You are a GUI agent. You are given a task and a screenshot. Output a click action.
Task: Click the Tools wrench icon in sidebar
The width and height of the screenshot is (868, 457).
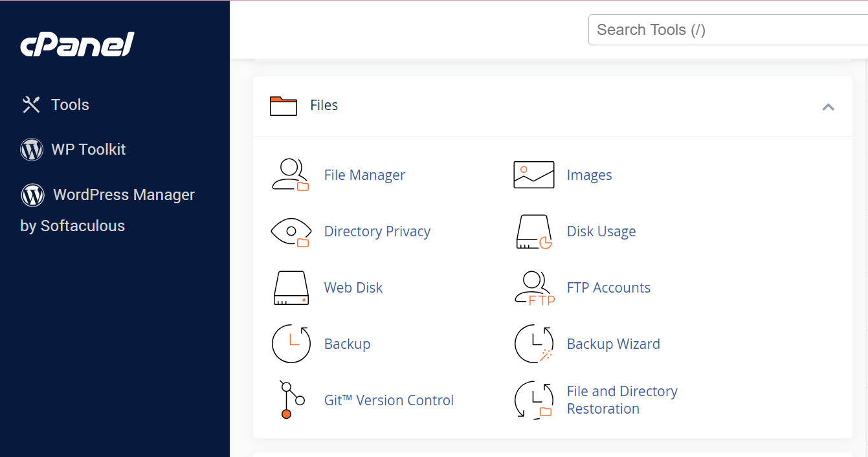coord(31,105)
